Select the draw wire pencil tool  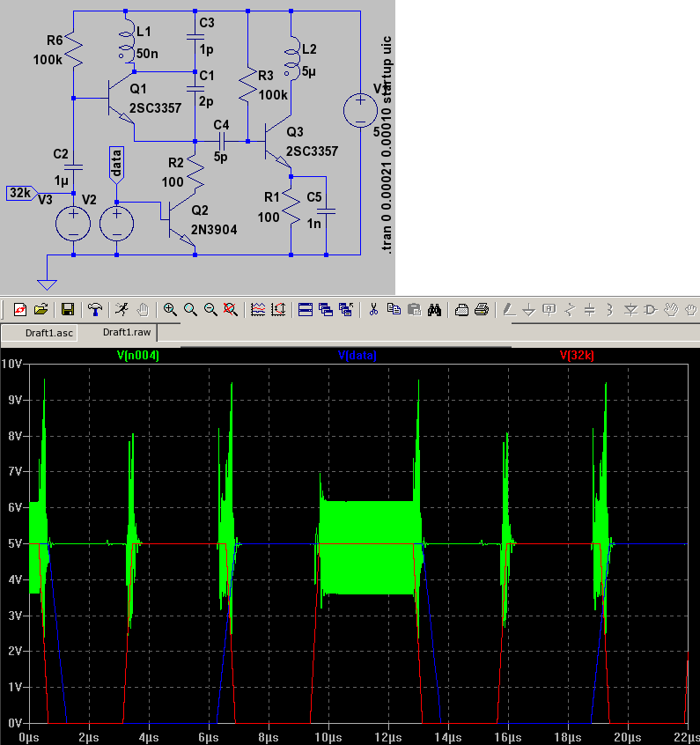point(509,310)
